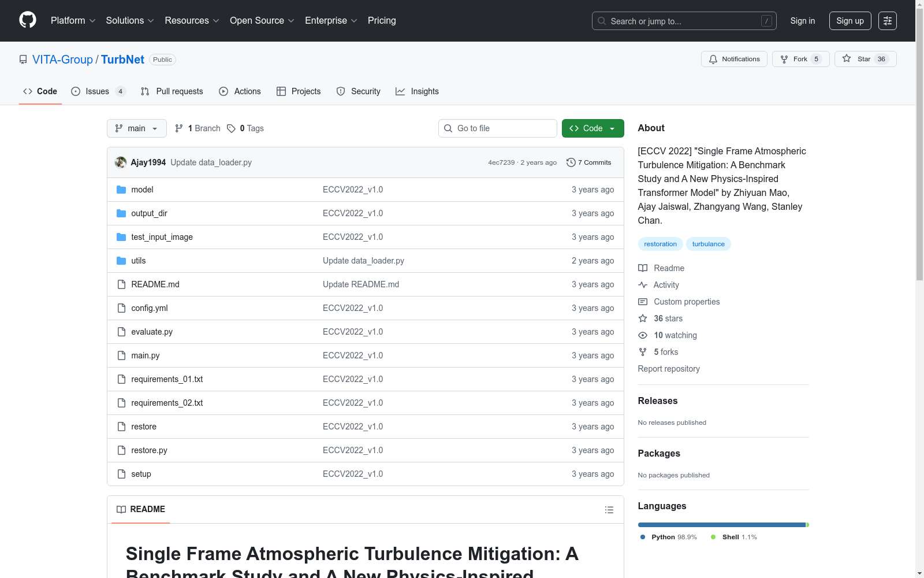924x578 pixels.
Task: Open the requirements_02.txt file
Action: (167, 403)
